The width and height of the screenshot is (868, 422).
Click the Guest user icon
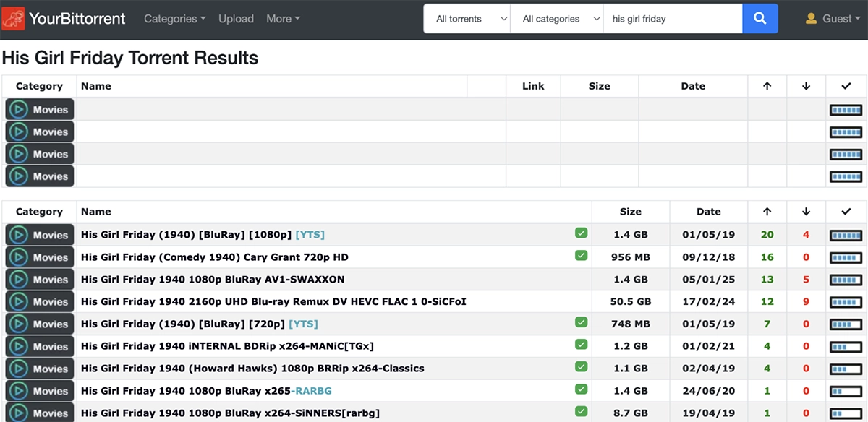812,19
